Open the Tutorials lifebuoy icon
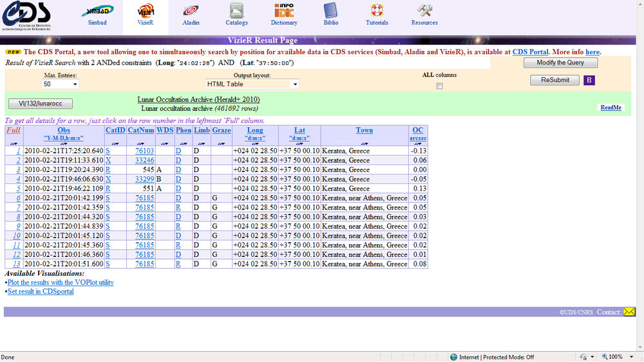This screenshot has height=362, width=644. (377, 11)
